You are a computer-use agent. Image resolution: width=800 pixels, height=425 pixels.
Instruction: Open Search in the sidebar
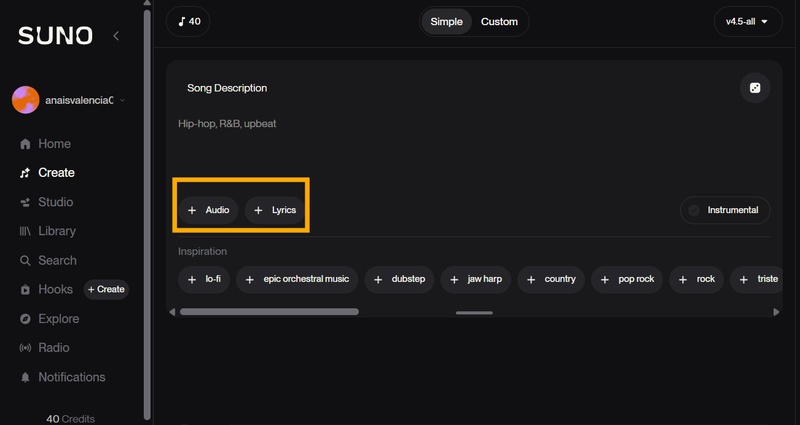click(57, 260)
